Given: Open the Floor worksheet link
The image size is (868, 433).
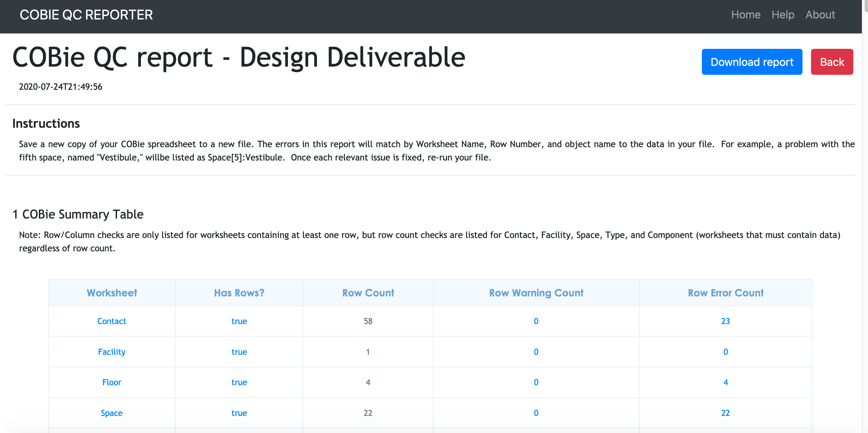Looking at the screenshot, I should coord(112,382).
